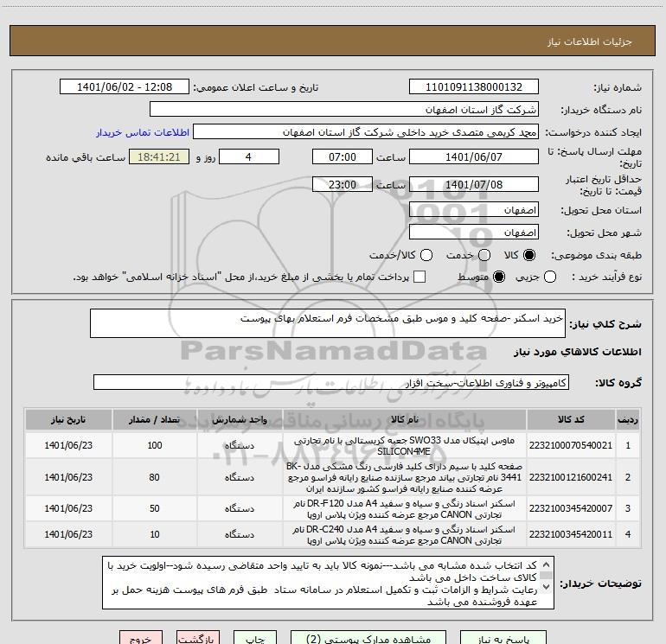666x644 pixels.
Task: Click the تاریخ نیاز column header
Action: point(68,419)
